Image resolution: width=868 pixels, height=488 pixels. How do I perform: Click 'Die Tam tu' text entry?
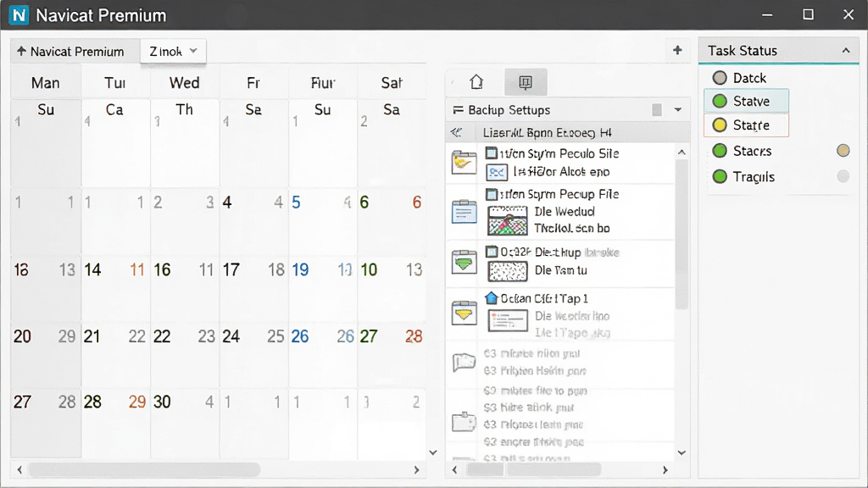click(x=560, y=270)
